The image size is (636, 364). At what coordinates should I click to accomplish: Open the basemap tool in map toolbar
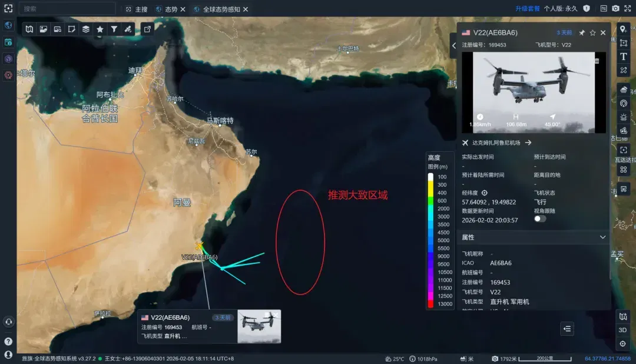(x=29, y=29)
